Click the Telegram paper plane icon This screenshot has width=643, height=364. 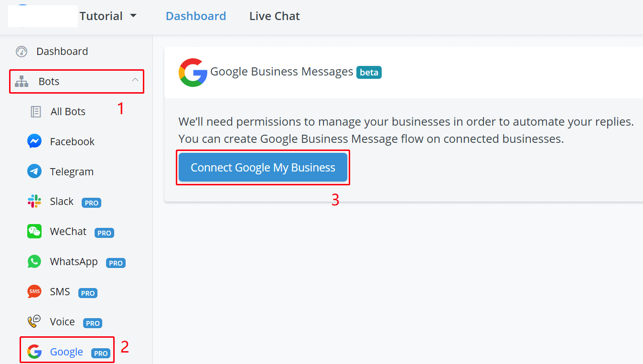(34, 171)
